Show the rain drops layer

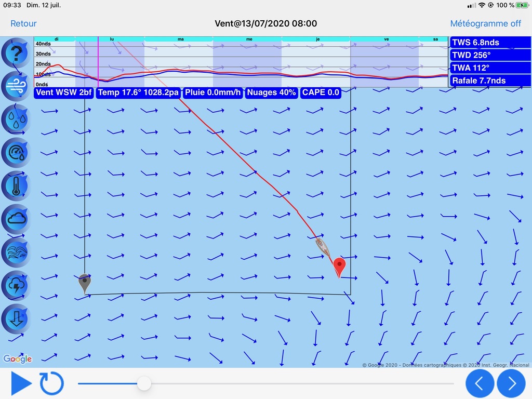[15, 119]
